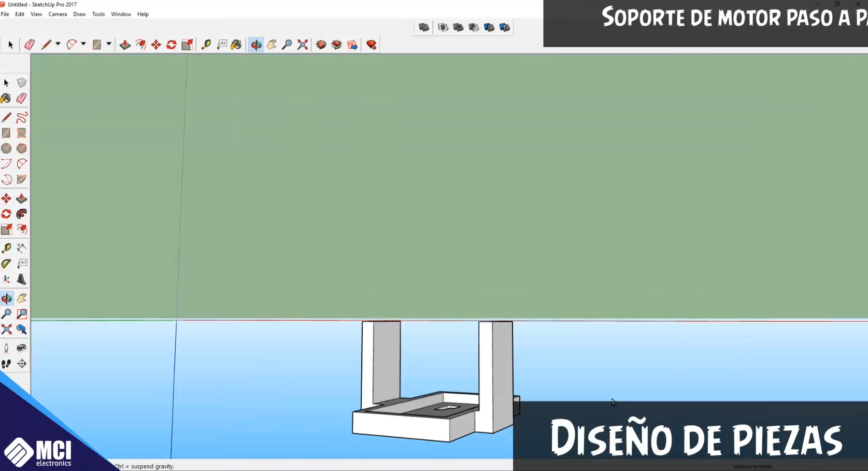This screenshot has width=868, height=471.
Task: Pick the Offset tool
Action: [x=187, y=45]
